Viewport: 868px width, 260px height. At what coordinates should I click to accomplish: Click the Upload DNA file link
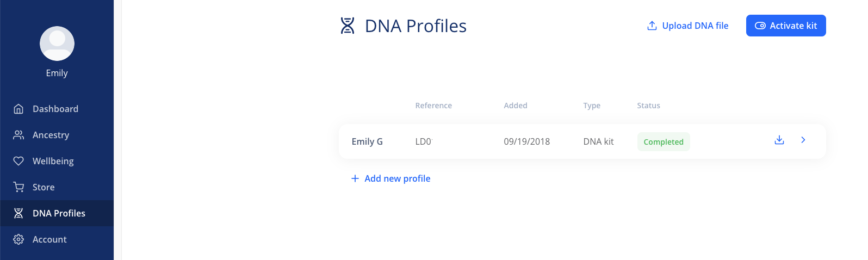point(688,26)
